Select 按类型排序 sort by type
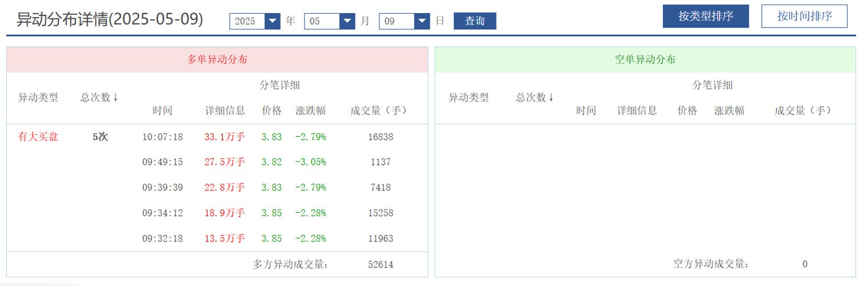 pos(706,16)
